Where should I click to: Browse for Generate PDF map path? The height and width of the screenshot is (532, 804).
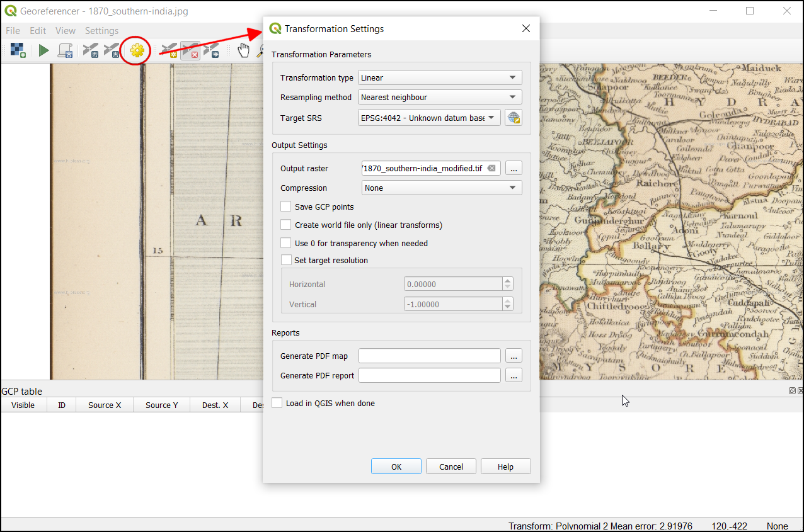coord(514,356)
